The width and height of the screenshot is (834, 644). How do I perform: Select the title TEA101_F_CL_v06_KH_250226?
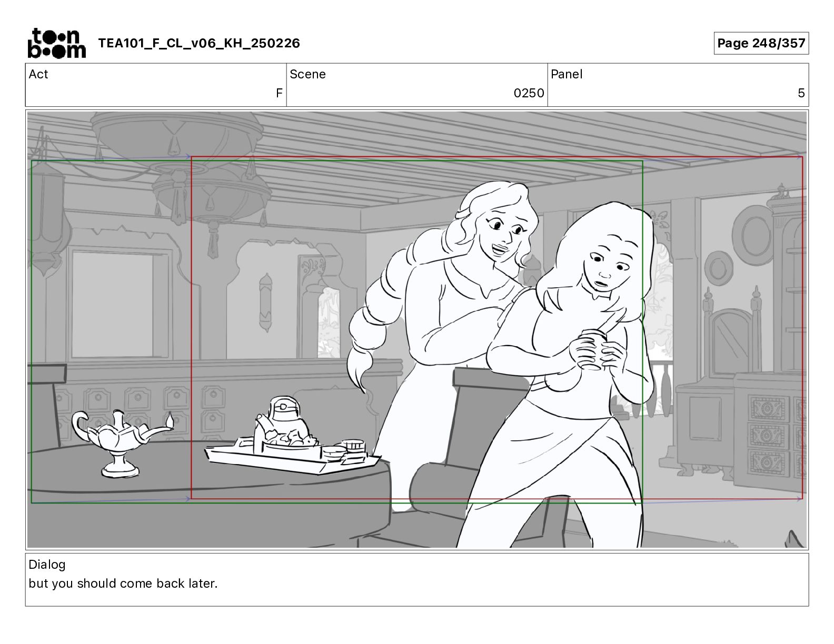[199, 43]
